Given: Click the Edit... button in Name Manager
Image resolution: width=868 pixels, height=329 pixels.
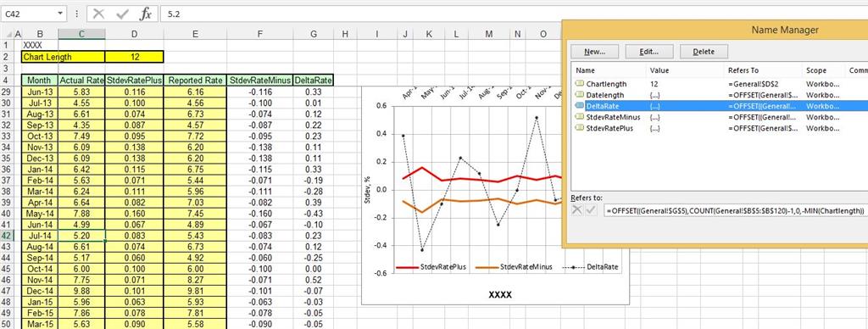Looking at the screenshot, I should [648, 52].
